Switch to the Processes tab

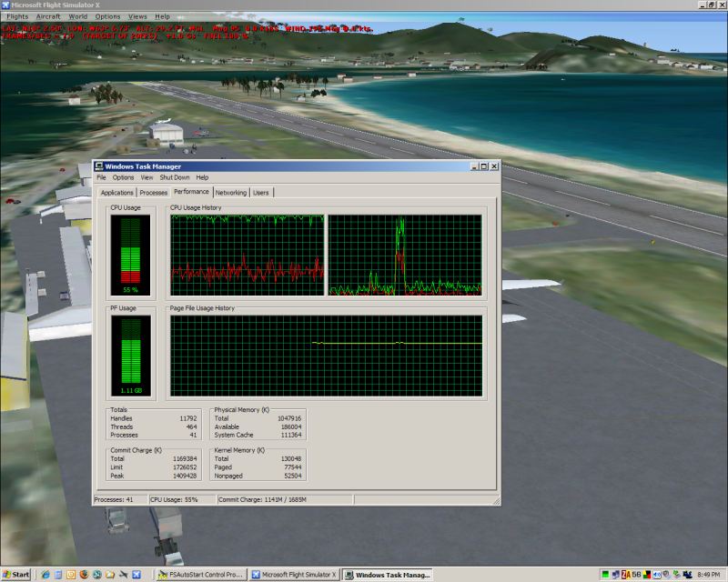coord(153,193)
